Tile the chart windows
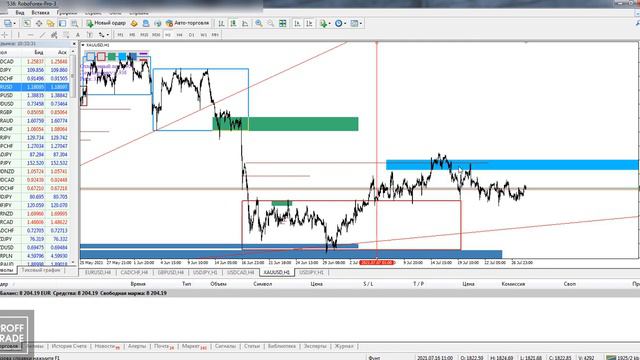Screen dimensions: 640x360 [282, 23]
